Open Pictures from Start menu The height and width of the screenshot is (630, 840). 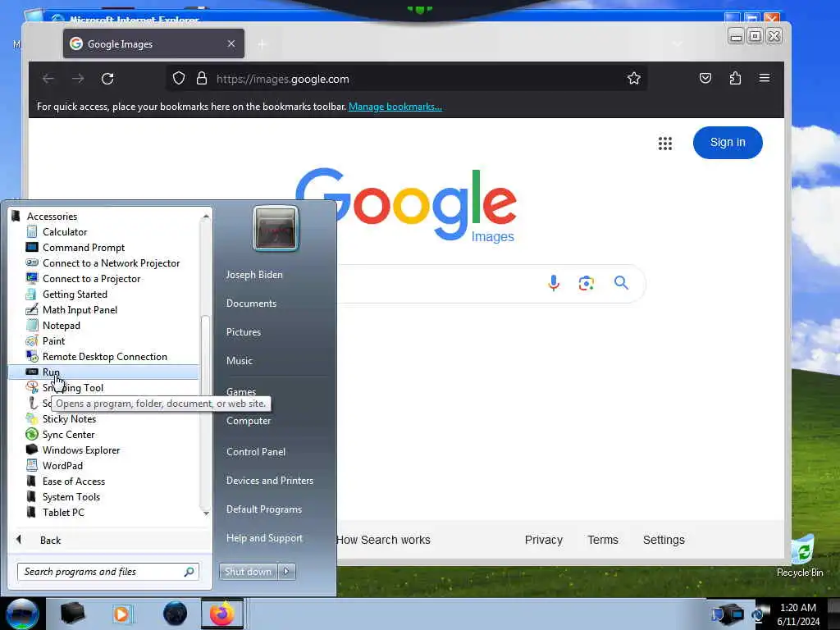coord(243,332)
